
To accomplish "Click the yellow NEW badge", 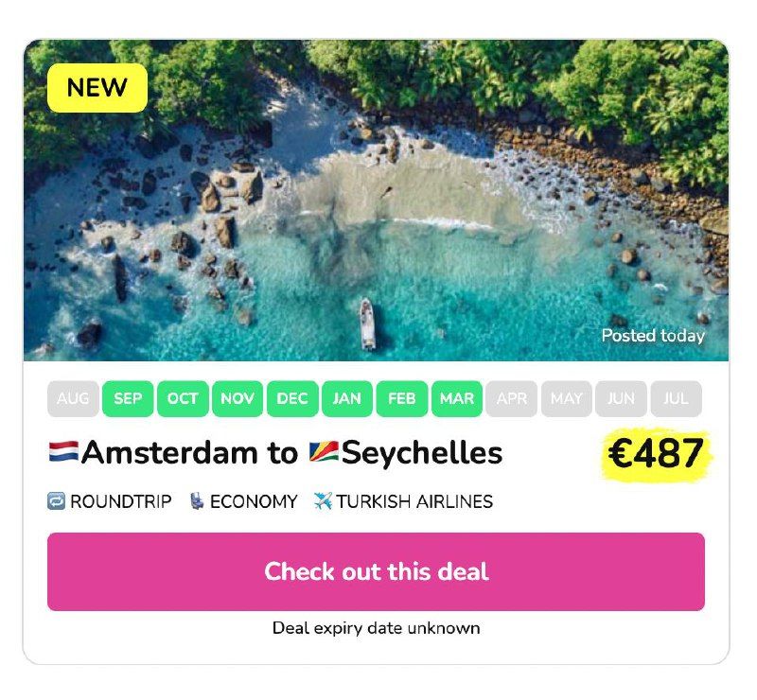I will pyautogui.click(x=97, y=88).
